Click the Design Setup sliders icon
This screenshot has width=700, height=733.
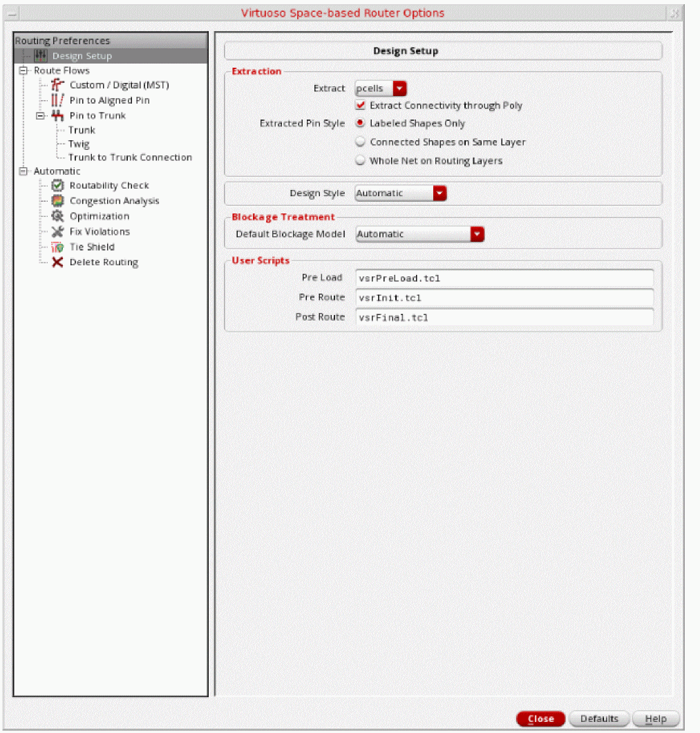click(x=41, y=56)
